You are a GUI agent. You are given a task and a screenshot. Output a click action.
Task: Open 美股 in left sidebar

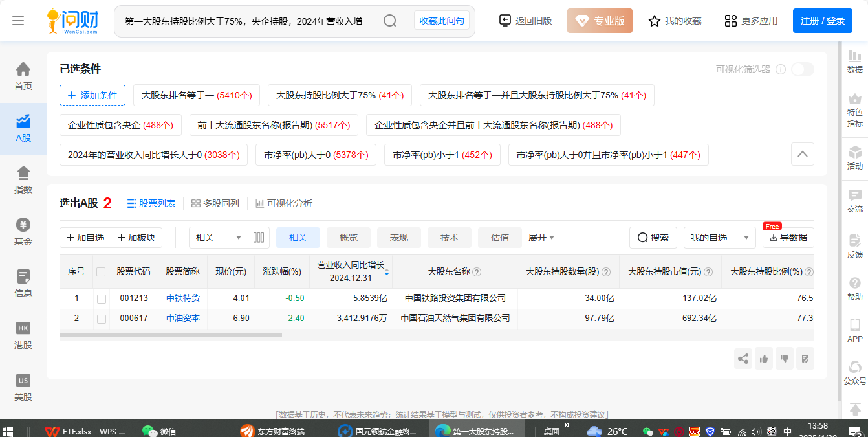[23, 387]
